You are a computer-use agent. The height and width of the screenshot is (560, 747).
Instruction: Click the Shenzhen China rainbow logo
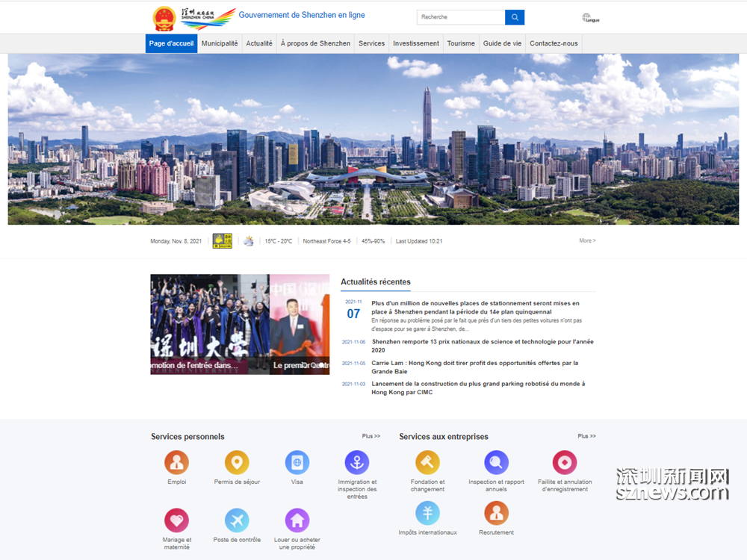coord(208,19)
